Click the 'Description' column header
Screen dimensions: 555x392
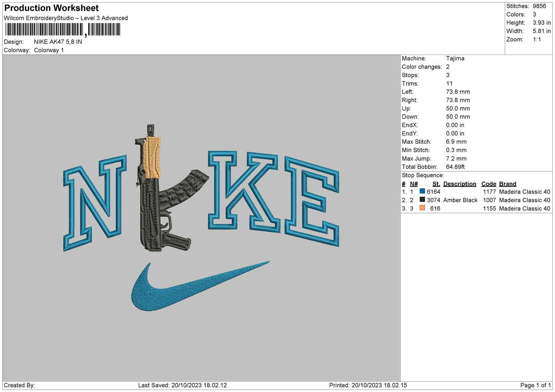[x=460, y=184]
